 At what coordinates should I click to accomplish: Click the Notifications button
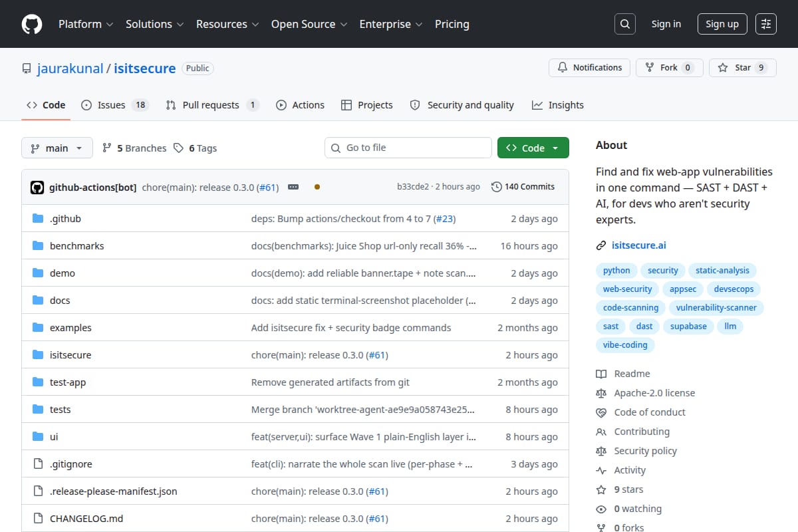pos(590,67)
